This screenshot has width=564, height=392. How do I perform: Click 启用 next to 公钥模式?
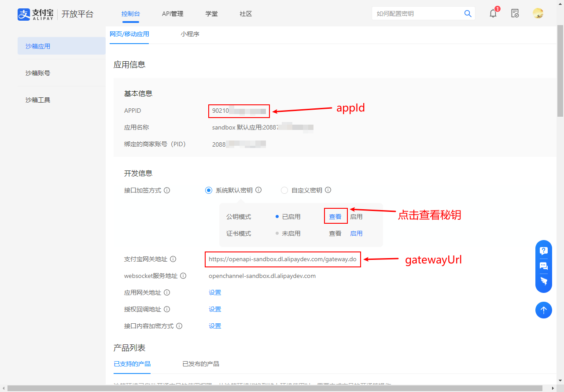356,217
